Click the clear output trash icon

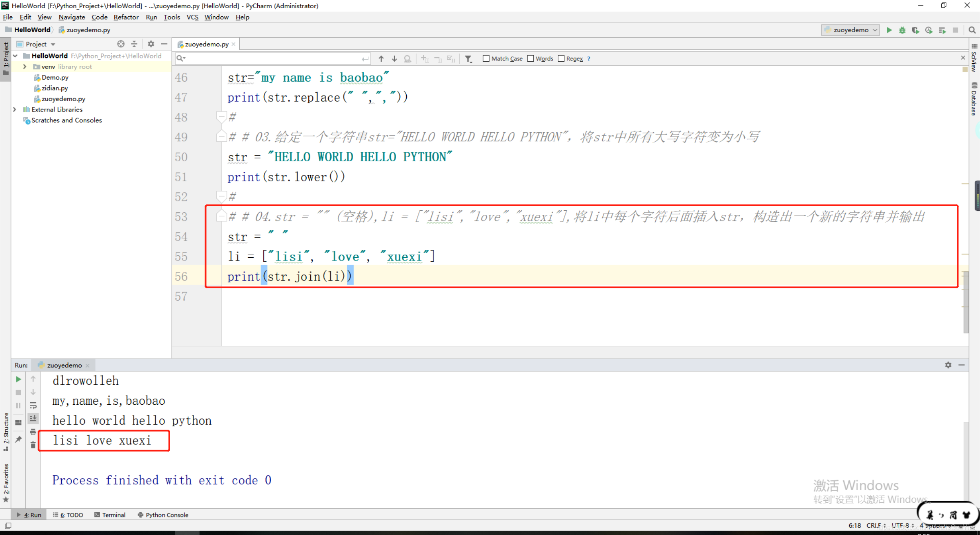pyautogui.click(x=33, y=445)
